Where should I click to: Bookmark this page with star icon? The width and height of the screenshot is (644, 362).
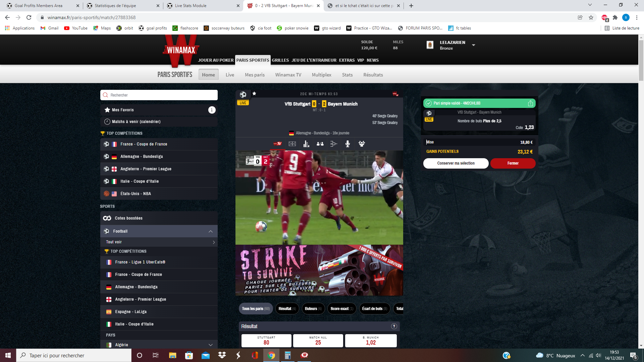[x=591, y=17]
